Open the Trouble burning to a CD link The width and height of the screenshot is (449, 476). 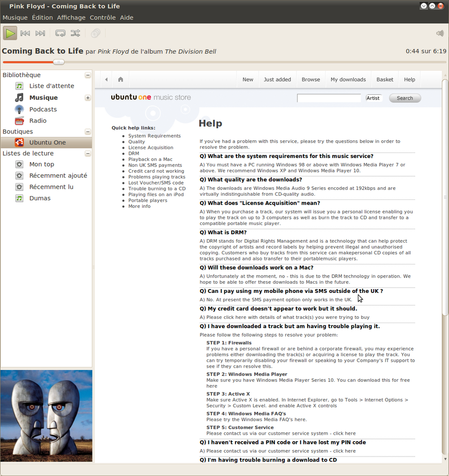coord(157,189)
